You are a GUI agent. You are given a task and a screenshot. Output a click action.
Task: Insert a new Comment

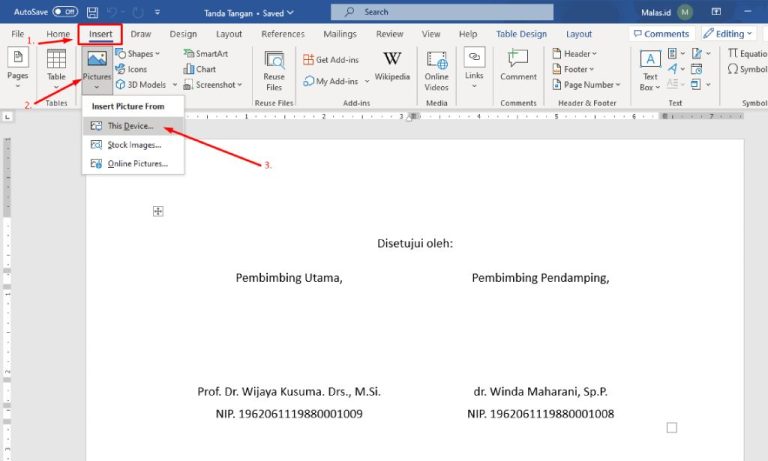[x=518, y=65]
